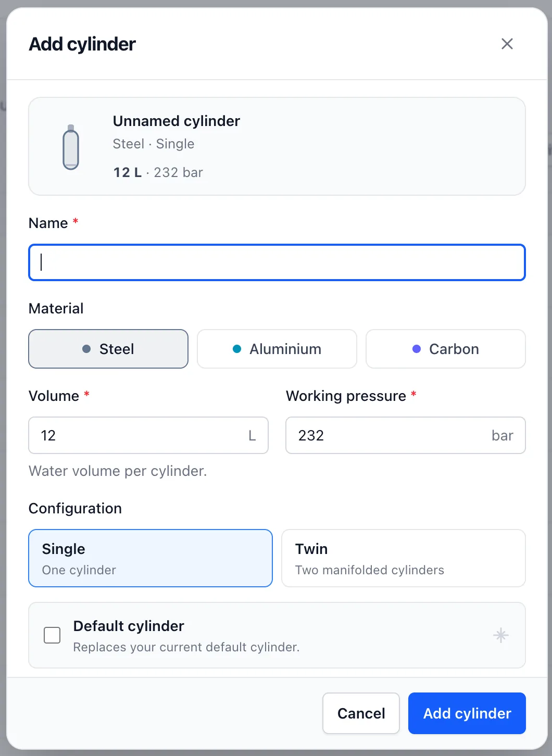
Task: Click 'Water volume per cylinder.' hint text
Action: coord(118,471)
